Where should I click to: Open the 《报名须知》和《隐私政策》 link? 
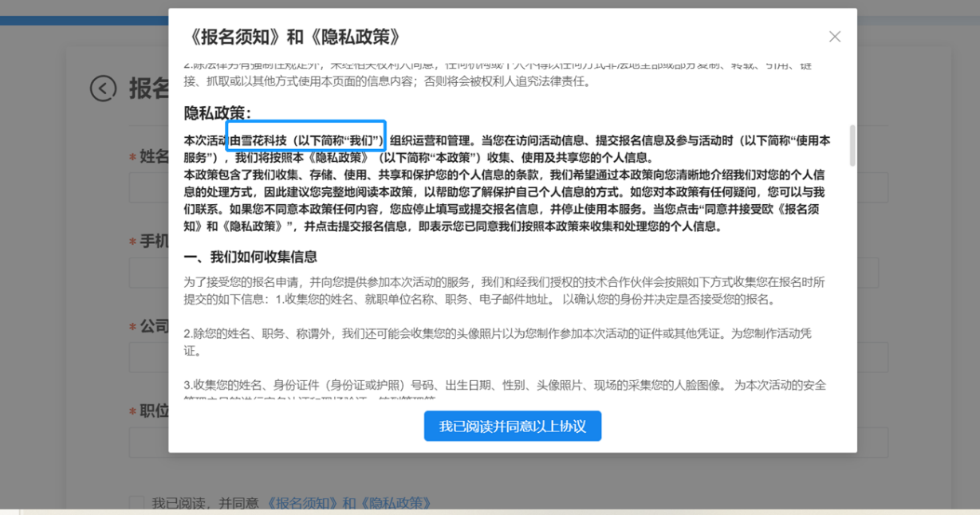coord(349,503)
